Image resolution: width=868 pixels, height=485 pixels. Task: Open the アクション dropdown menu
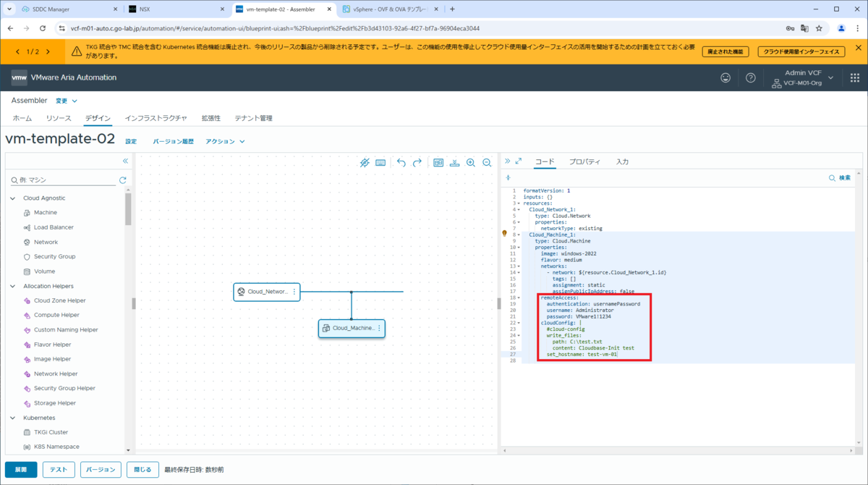[x=225, y=141]
